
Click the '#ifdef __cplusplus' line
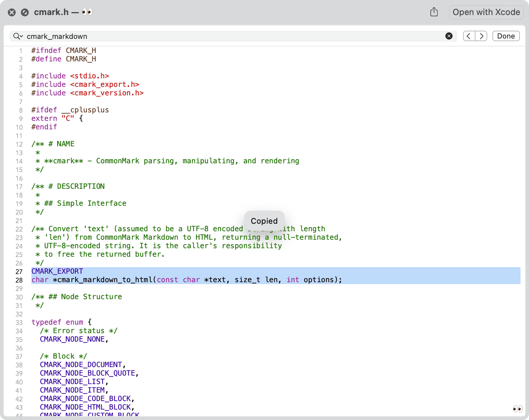70,110
